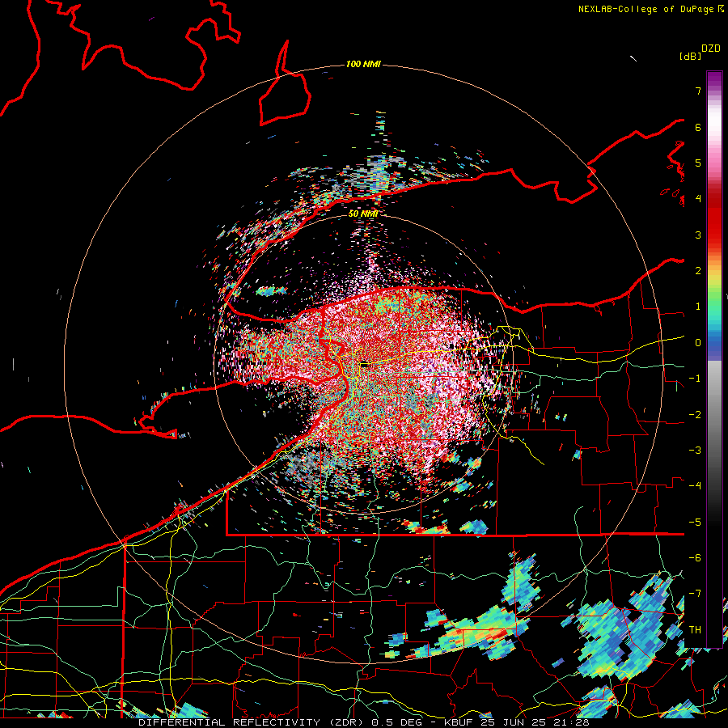
Task: Click the positive 4 value on the scale
Action: click(x=698, y=199)
